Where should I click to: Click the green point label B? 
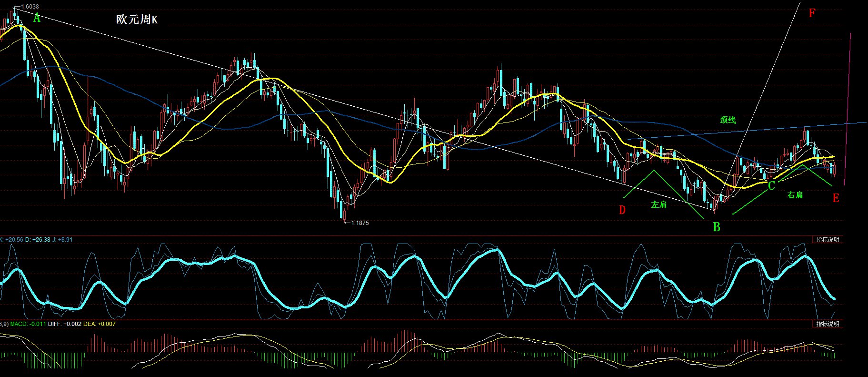pos(717,227)
